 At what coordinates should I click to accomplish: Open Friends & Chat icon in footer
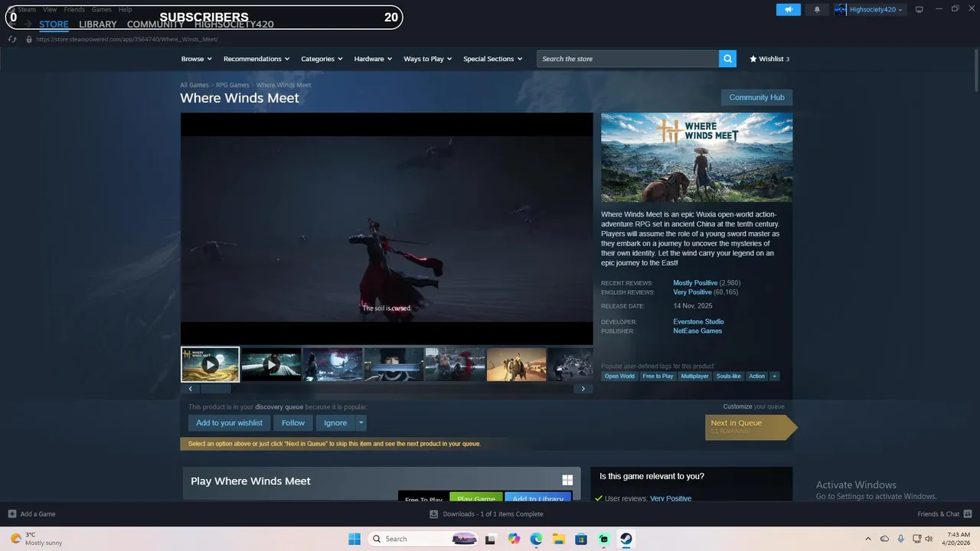pos(968,514)
